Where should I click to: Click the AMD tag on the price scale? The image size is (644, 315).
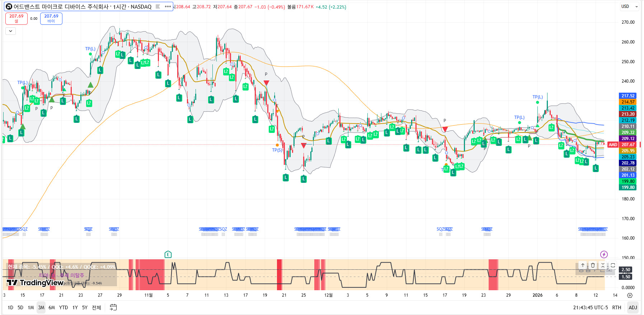(x=613, y=145)
